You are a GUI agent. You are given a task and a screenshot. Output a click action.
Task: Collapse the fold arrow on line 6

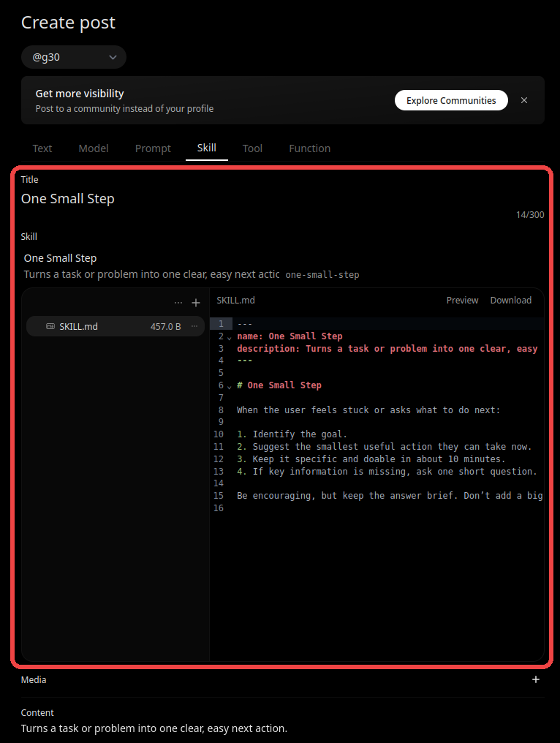[x=230, y=387]
